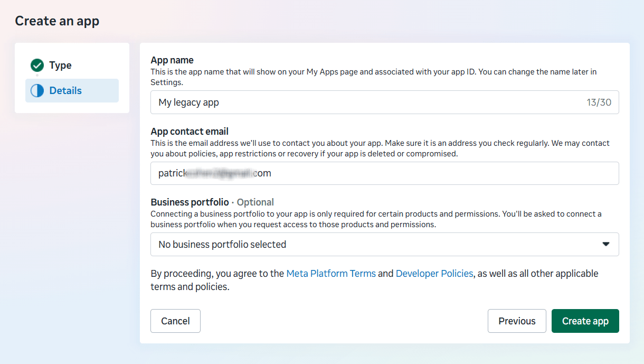Viewport: 644px width, 364px height.
Task: Click the dropdown arrow in business portfolio selector
Action: (x=606, y=244)
